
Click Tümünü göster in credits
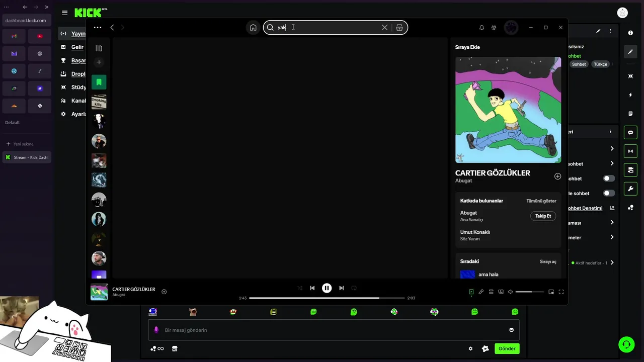(x=541, y=201)
